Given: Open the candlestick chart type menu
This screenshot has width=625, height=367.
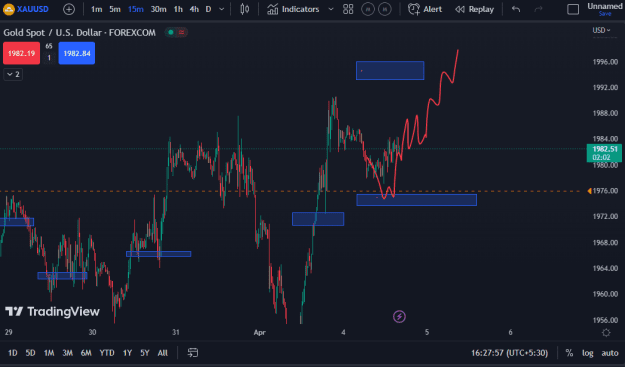Looking at the screenshot, I should click(x=245, y=9).
